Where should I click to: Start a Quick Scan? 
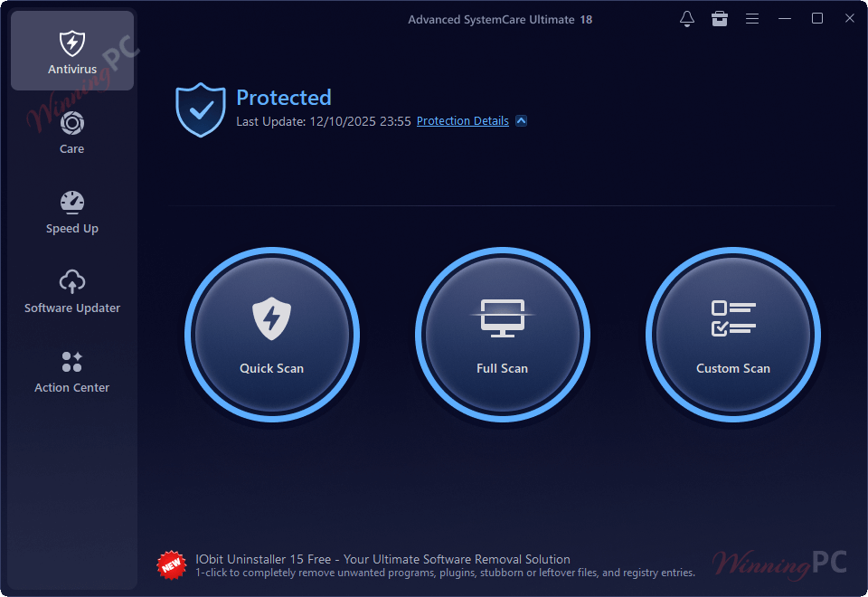[272, 335]
